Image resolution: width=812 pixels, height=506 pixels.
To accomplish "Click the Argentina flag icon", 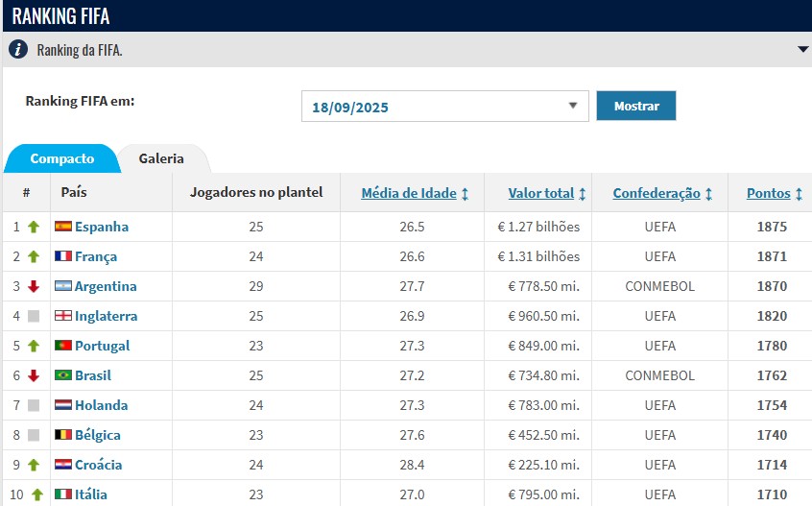I will [63, 286].
